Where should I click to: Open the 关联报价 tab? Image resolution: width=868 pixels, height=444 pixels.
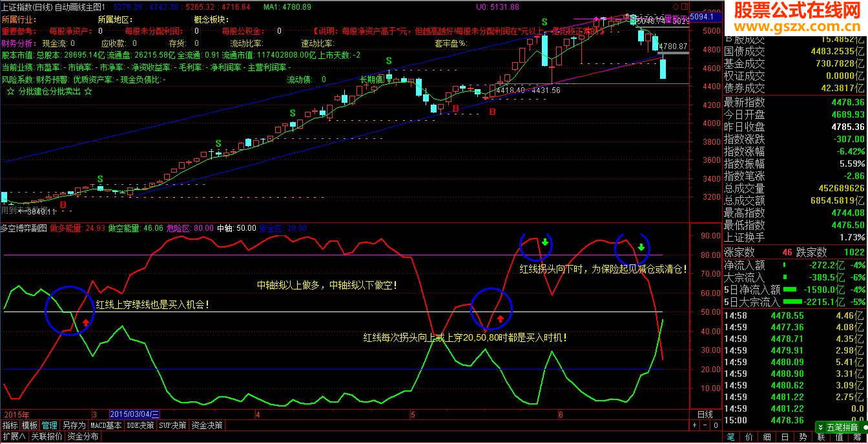pyautogui.click(x=46, y=436)
